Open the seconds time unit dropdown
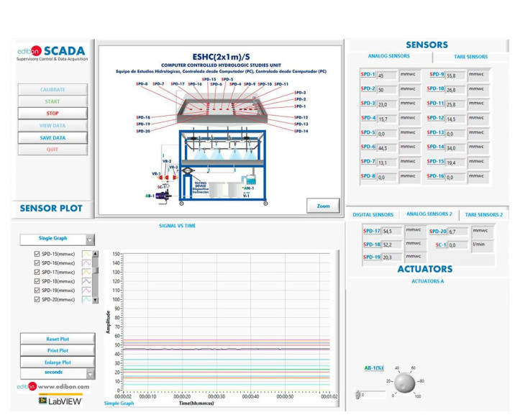Viewport: 520px width, 420px height. click(58, 373)
